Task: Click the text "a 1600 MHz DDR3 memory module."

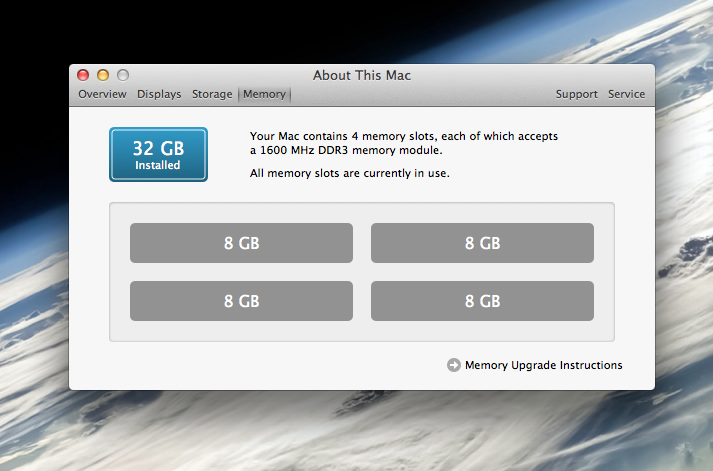Action: coord(346,150)
